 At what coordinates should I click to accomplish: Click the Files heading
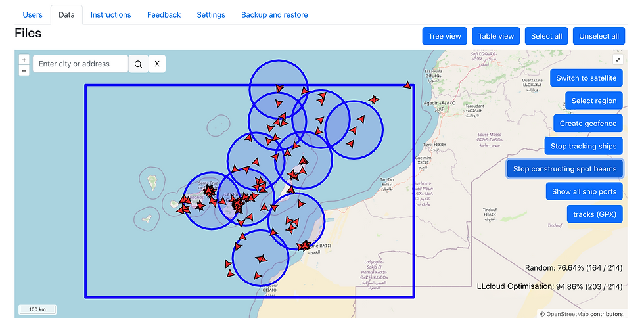pyautogui.click(x=28, y=33)
